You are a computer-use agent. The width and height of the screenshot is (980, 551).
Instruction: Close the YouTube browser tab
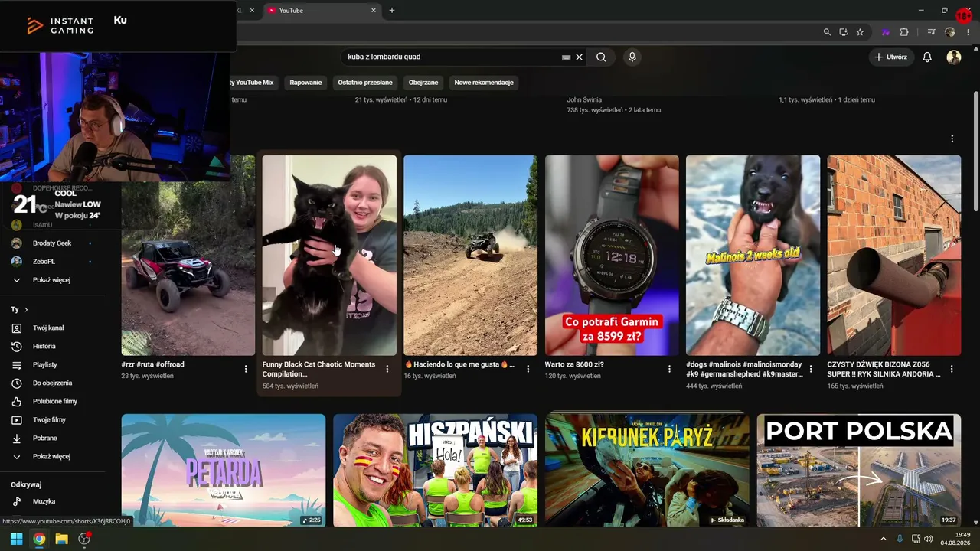point(374,10)
